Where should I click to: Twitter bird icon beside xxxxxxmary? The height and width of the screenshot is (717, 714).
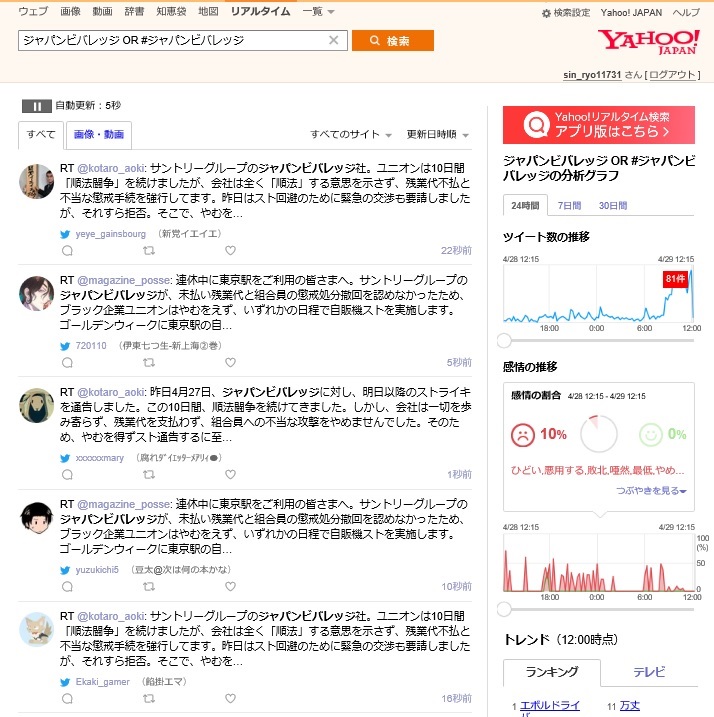(65, 459)
